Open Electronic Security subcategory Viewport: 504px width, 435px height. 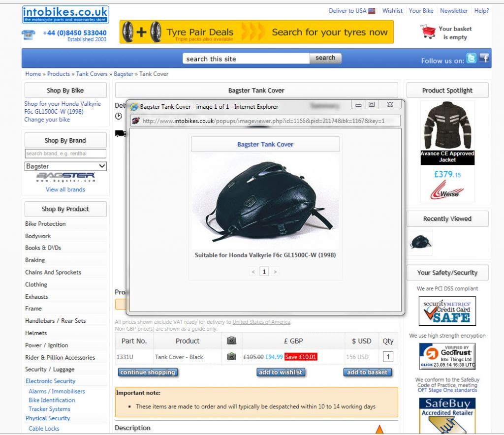coord(51,381)
